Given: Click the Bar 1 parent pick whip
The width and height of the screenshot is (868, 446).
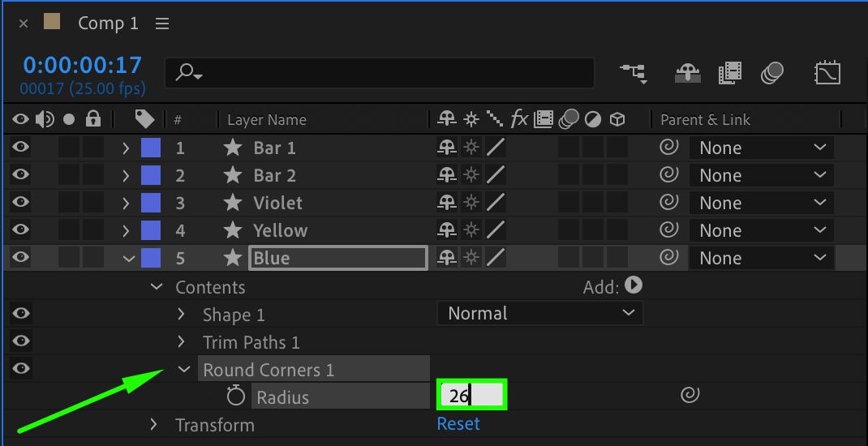Looking at the screenshot, I should [x=668, y=148].
